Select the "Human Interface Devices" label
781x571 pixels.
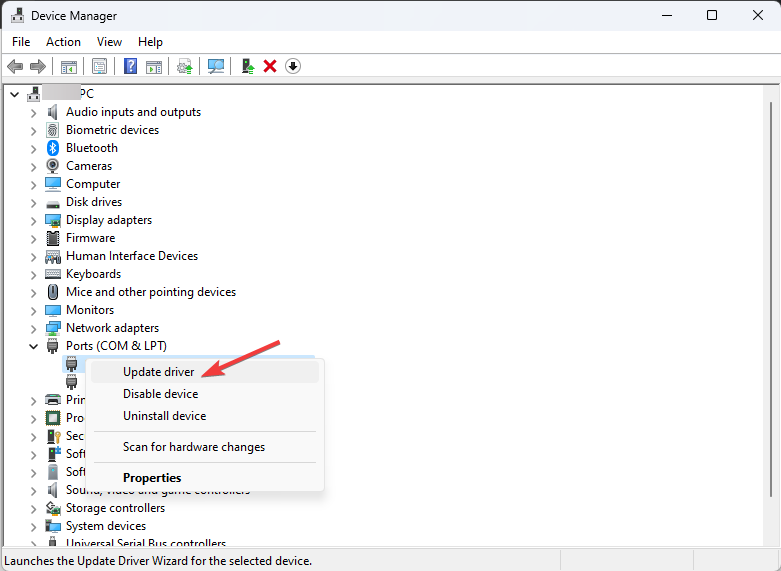point(132,256)
